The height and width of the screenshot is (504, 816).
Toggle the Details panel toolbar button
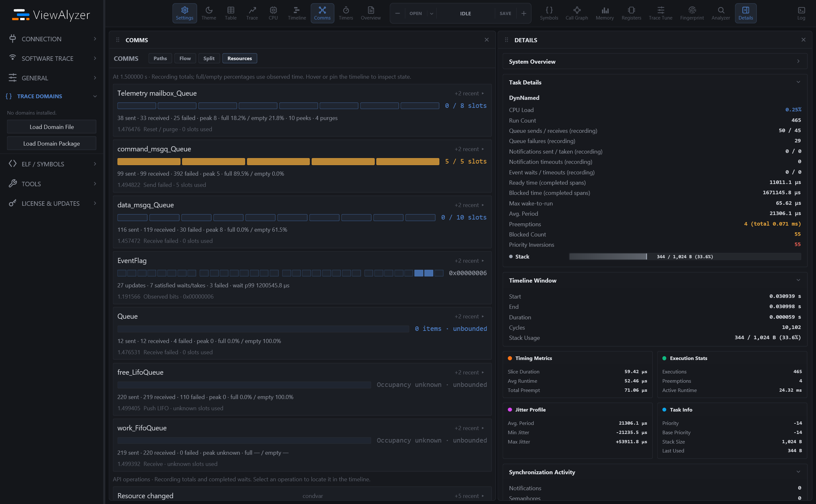coord(746,13)
